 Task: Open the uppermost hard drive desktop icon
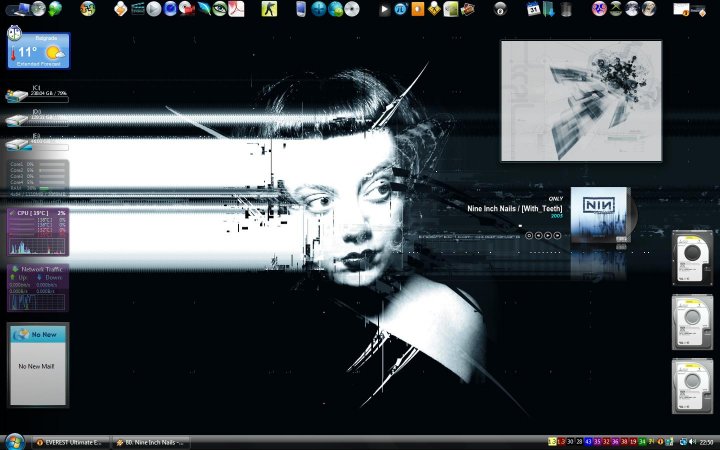[692, 258]
